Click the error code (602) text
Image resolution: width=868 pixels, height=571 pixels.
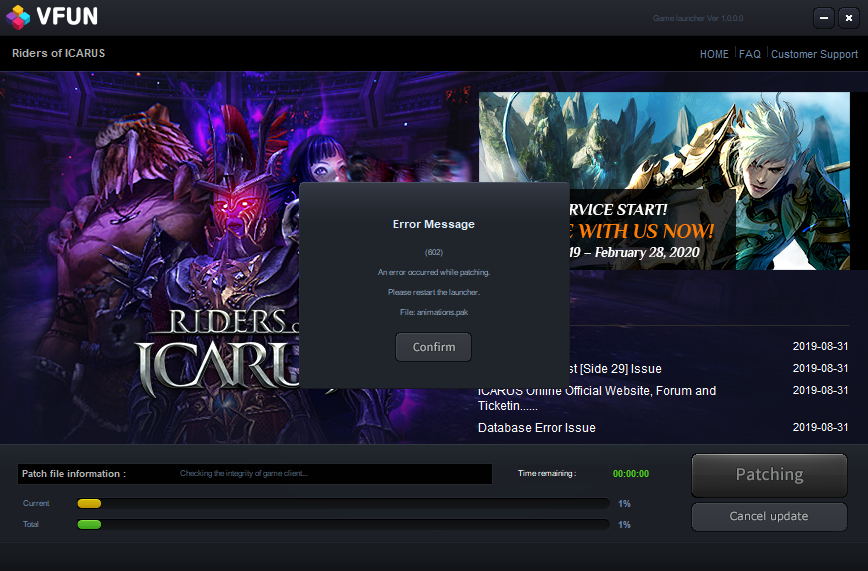point(433,252)
